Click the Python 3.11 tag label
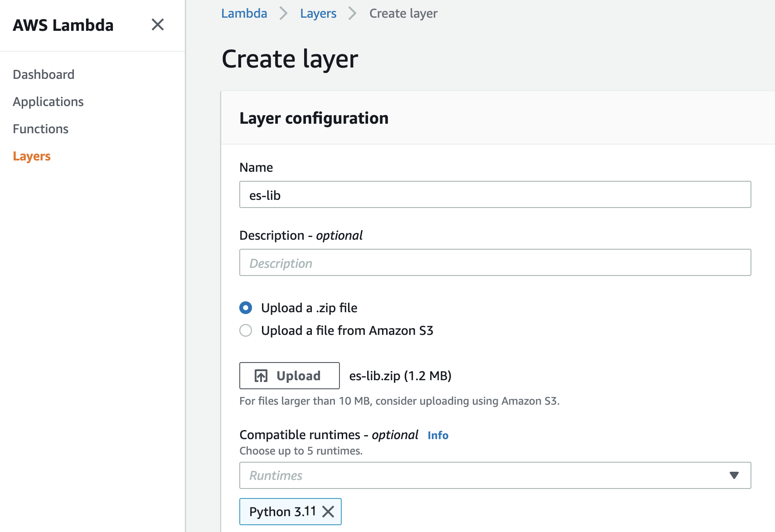775x532 pixels. pyautogui.click(x=283, y=512)
